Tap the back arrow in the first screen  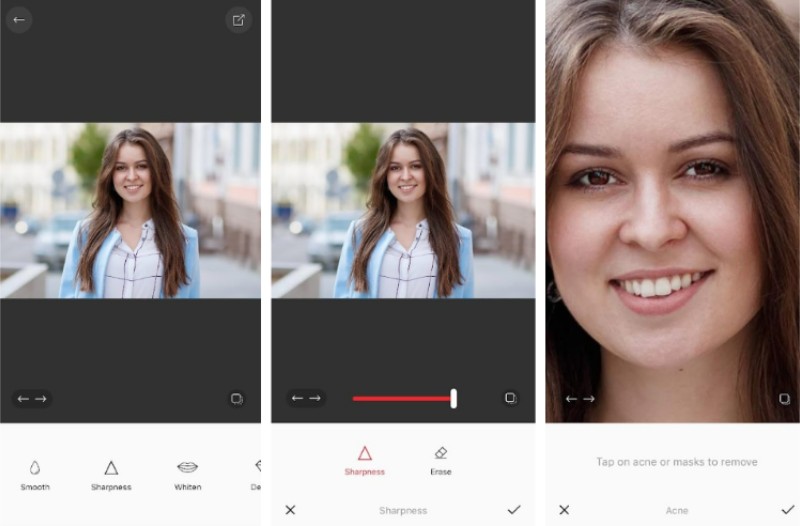(19, 20)
